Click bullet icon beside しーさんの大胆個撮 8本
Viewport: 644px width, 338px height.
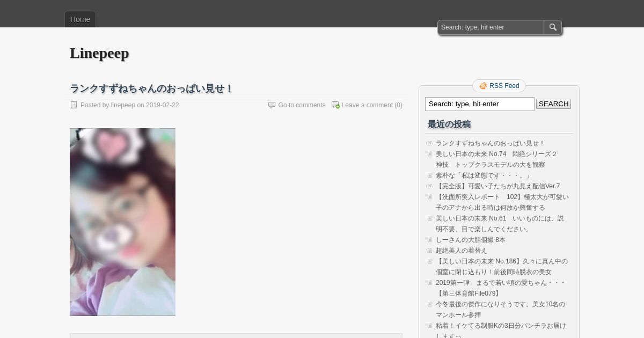[430, 240]
